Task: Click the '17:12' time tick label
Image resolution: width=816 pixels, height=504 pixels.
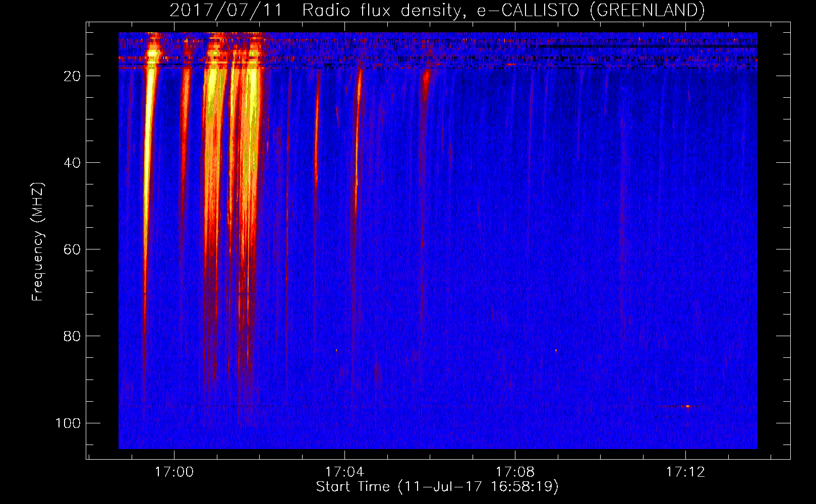Action: [x=685, y=472]
